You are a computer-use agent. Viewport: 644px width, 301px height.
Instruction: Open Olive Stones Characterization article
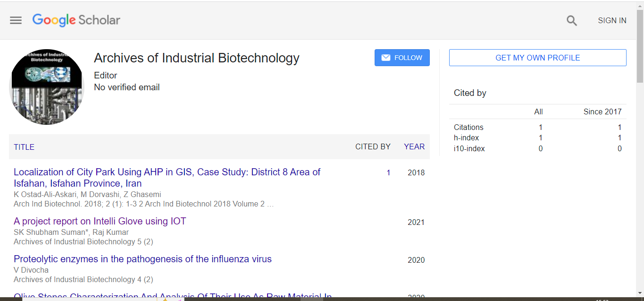click(173, 296)
